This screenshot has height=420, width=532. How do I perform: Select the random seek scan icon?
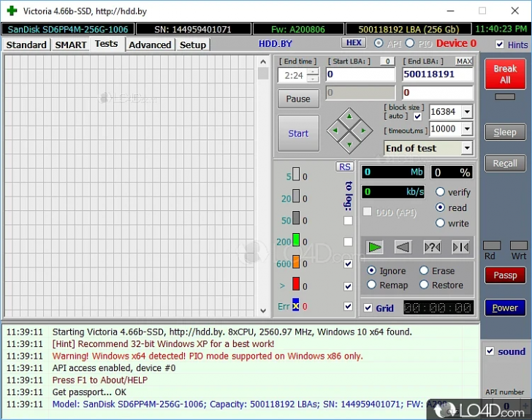(x=432, y=247)
